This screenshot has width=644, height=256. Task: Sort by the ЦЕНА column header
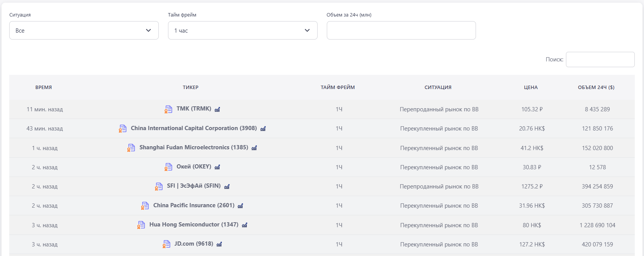(531, 88)
